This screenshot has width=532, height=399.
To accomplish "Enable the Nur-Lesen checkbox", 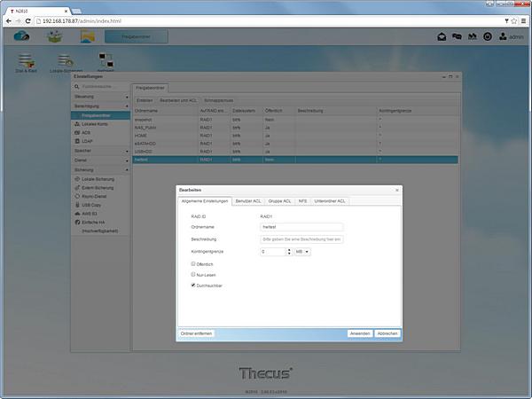I will coord(193,275).
